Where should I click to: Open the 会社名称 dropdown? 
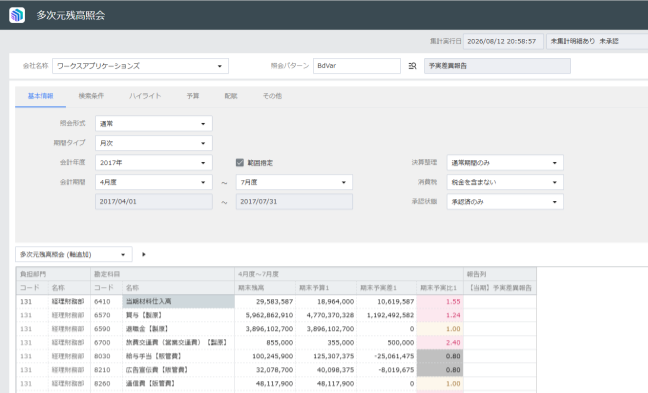(141, 66)
